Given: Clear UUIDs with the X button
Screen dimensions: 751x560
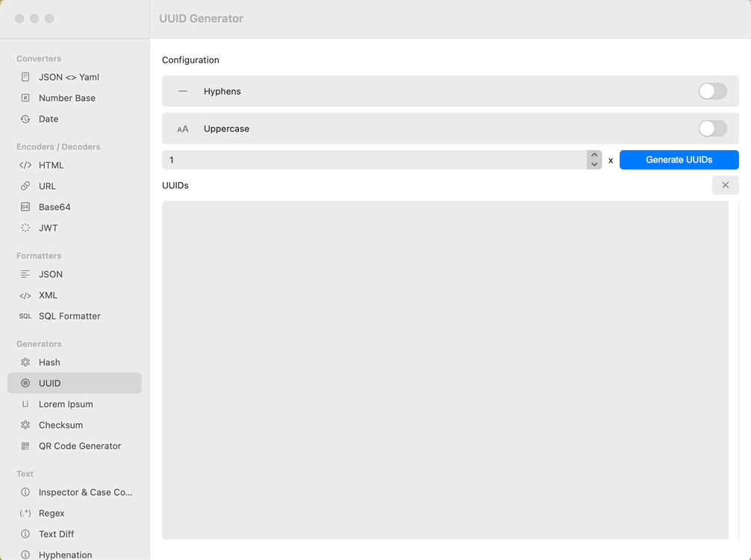Looking at the screenshot, I should [x=725, y=185].
